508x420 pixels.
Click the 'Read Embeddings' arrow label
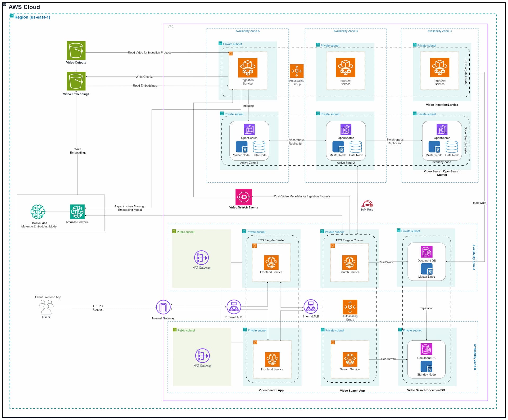145,86
